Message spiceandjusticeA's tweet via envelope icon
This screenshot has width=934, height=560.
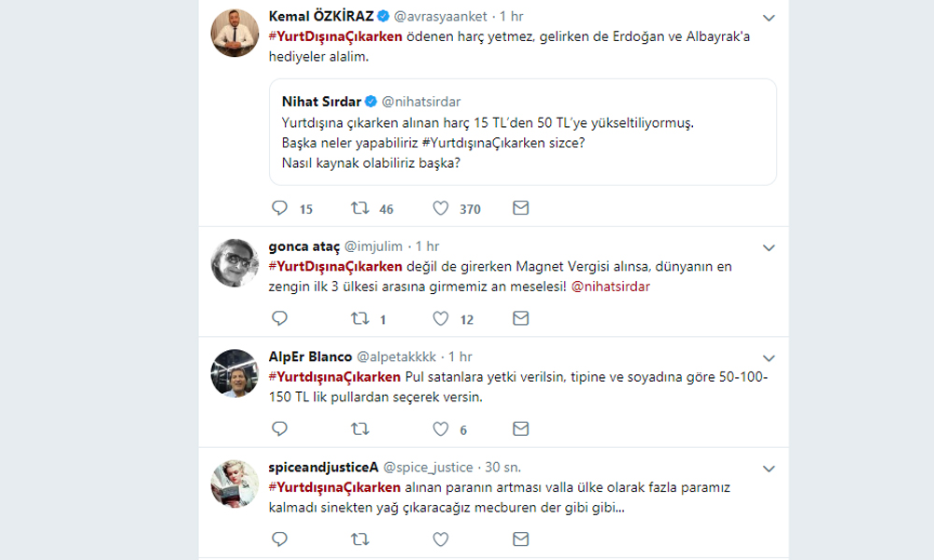521,539
